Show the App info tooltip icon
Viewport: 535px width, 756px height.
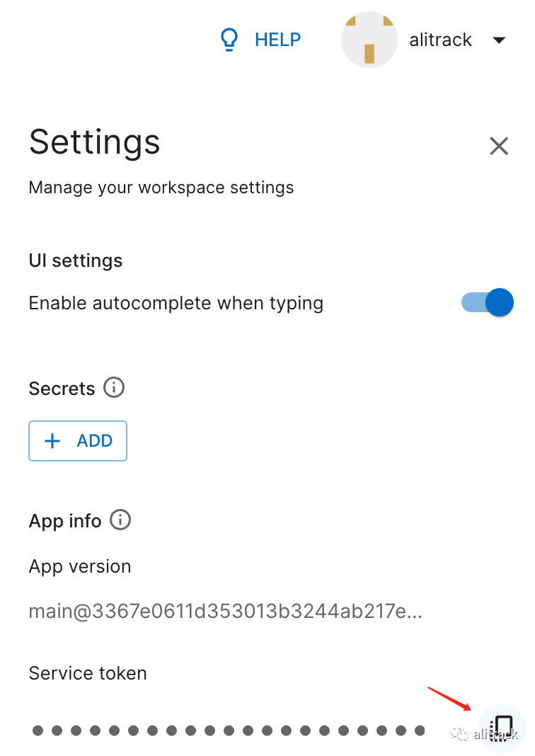(121, 520)
